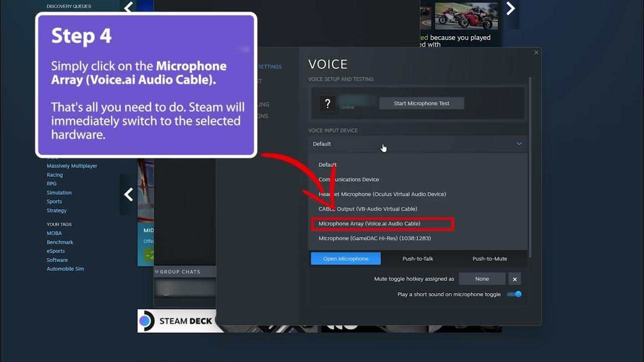Clear mute toggle hotkey with X icon
This screenshot has height=362, width=644.
tap(515, 279)
